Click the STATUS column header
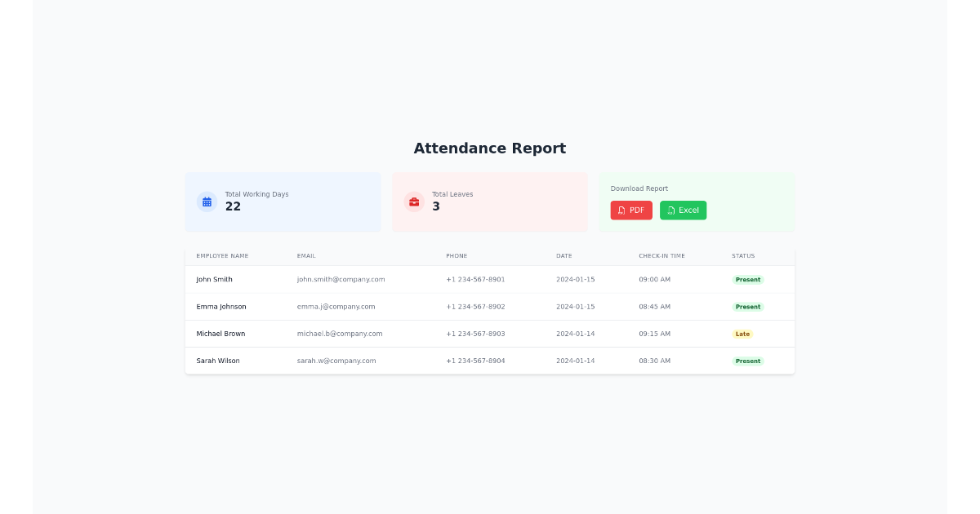This screenshot has height=514, width=980. (743, 255)
